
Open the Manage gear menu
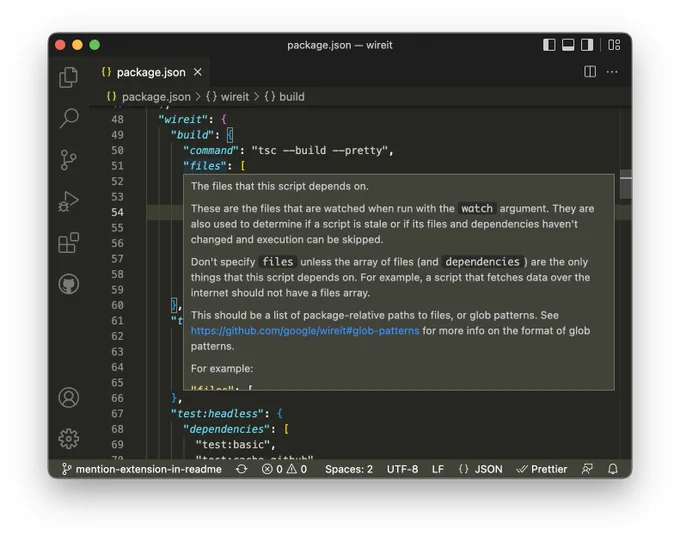(x=69, y=439)
